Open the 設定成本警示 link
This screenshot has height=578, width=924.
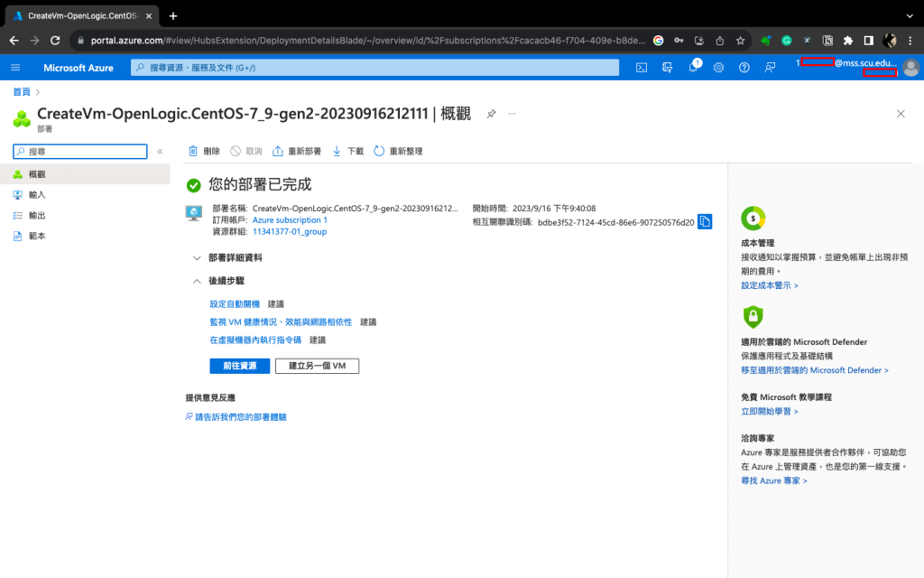click(x=770, y=285)
